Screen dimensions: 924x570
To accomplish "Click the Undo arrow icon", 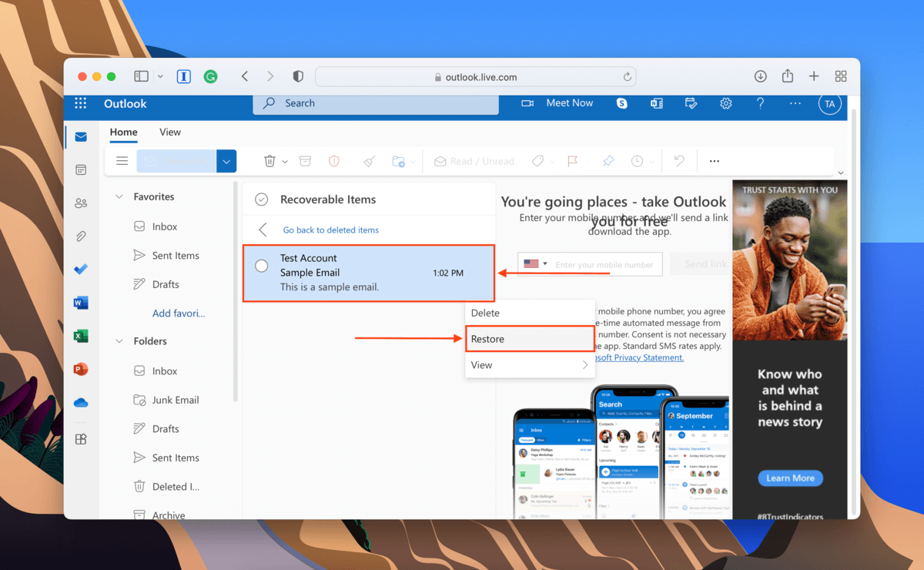I will [678, 161].
